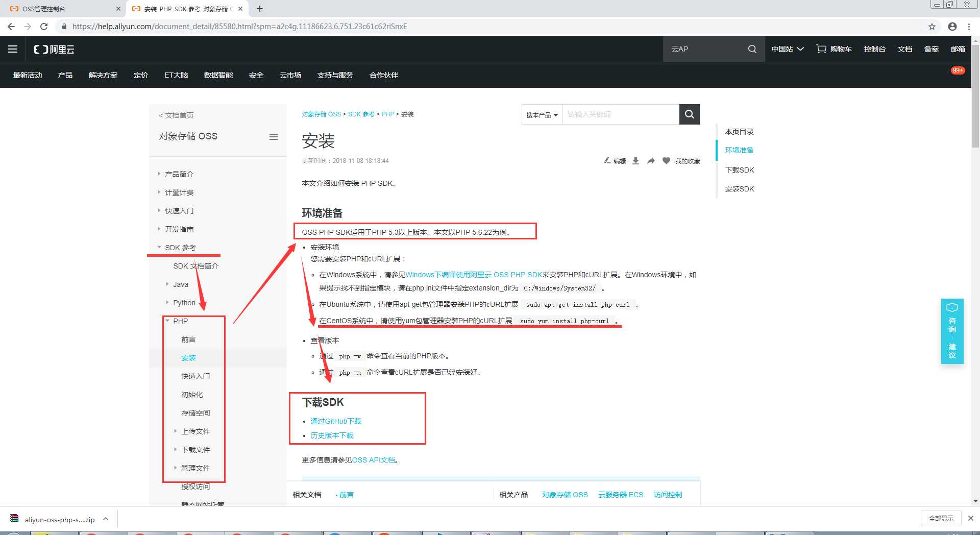This screenshot has width=980, height=535.
Task: Open ET大脑 nav item
Action: click(x=176, y=75)
